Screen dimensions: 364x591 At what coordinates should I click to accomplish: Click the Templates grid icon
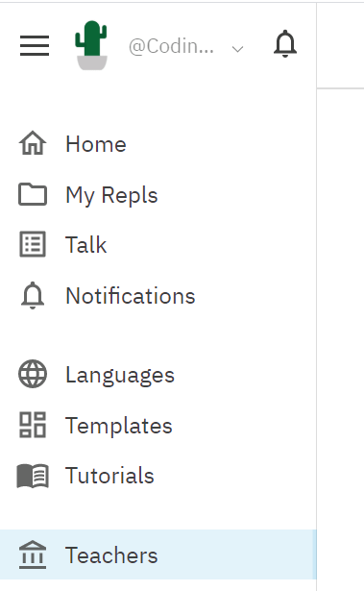click(x=33, y=425)
